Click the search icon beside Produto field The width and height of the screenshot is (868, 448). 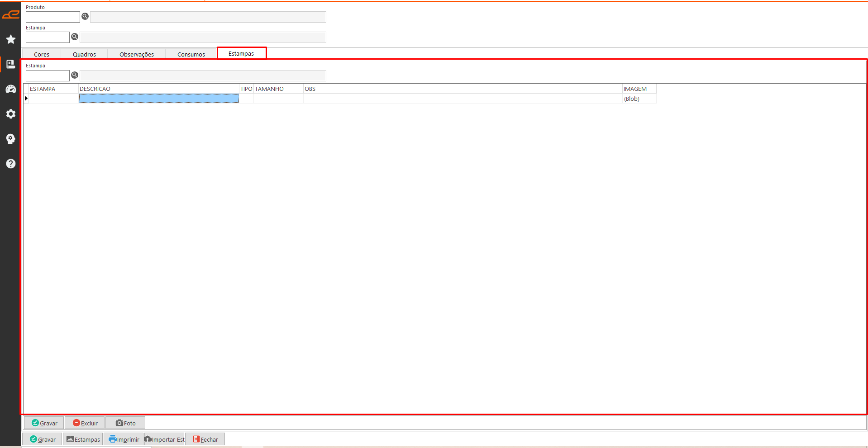tap(85, 17)
